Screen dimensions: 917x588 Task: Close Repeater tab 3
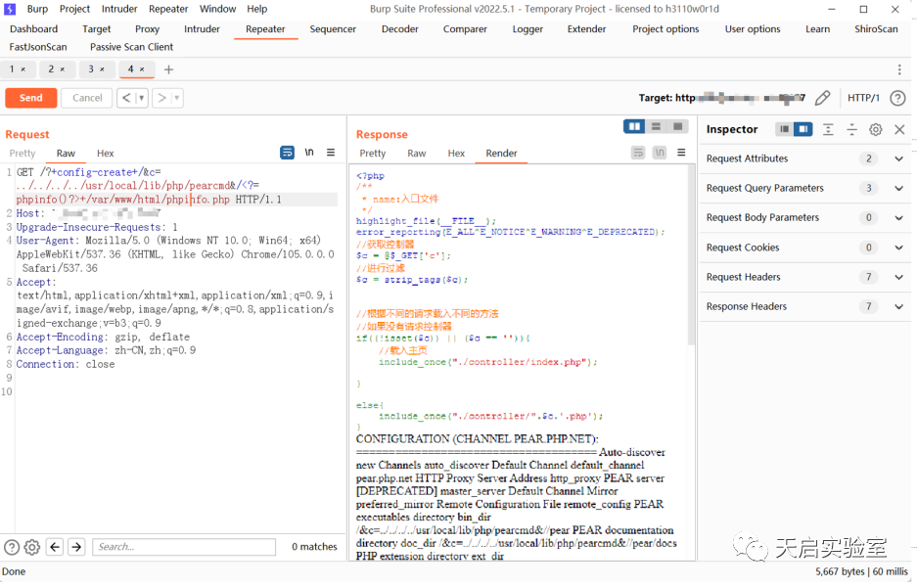tap(103, 68)
